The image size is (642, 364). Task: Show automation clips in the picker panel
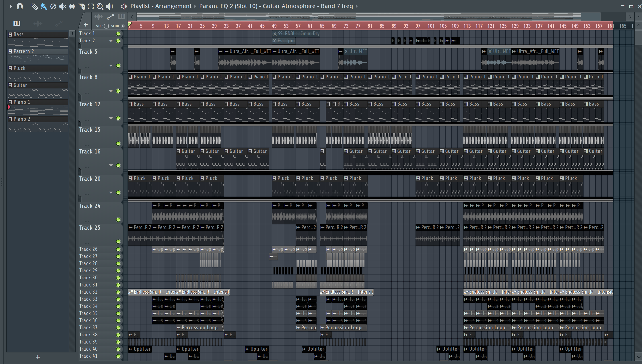point(59,23)
